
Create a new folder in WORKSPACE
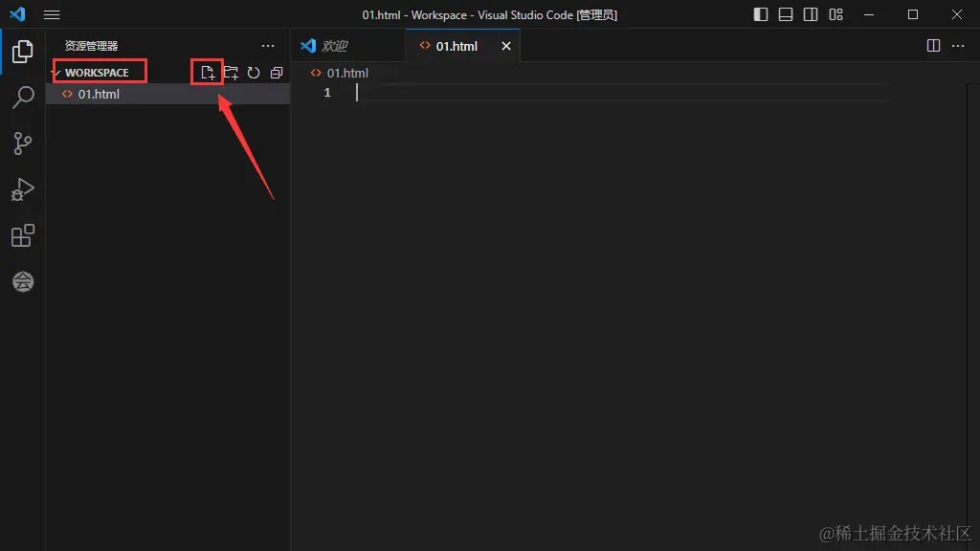tap(231, 73)
